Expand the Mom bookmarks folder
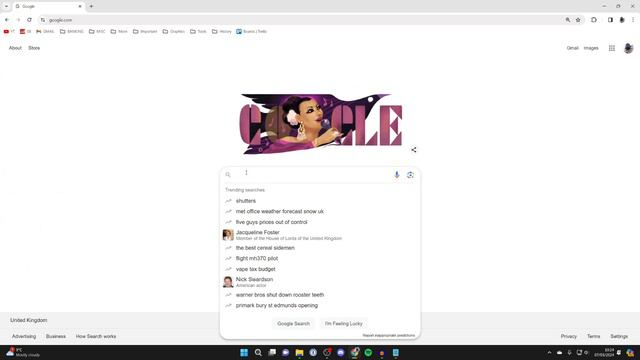Image resolution: width=640 pixels, height=360 pixels. pos(119,31)
